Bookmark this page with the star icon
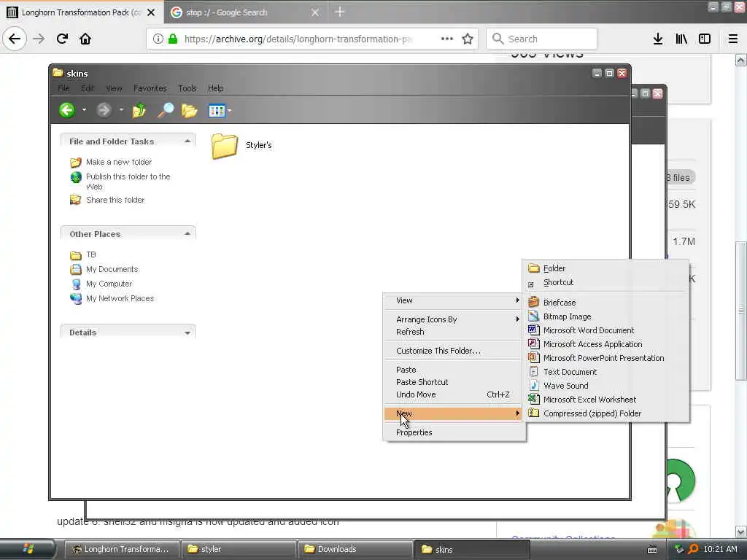Screen dimensions: 747x560 click(468, 39)
